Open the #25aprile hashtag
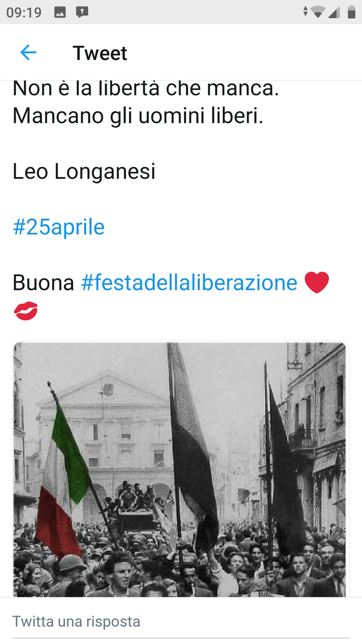The image size is (362, 644). point(58,227)
